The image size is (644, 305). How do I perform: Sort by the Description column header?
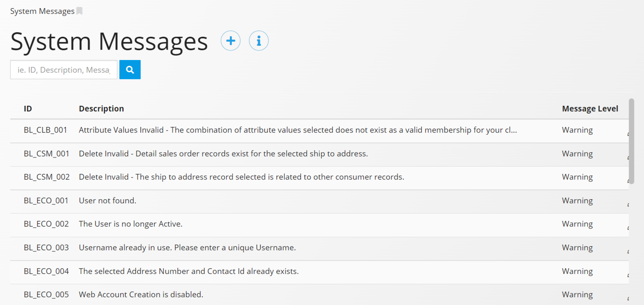[101, 108]
